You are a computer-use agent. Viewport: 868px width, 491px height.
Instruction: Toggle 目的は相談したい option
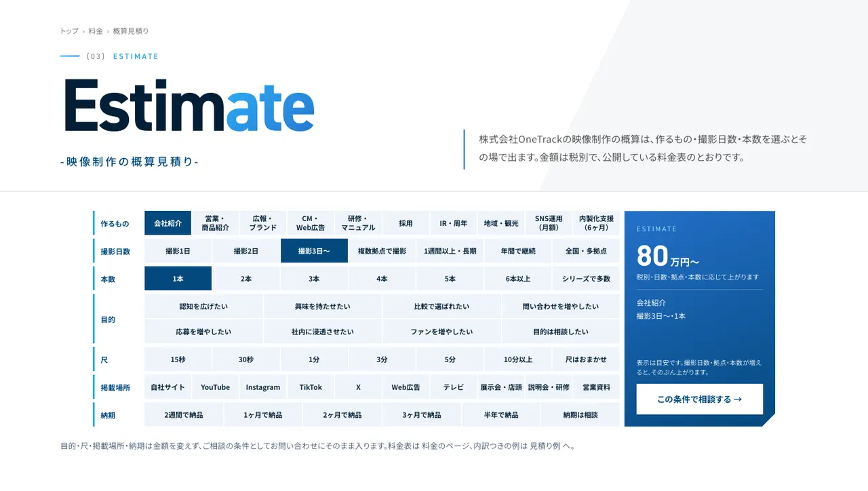pyautogui.click(x=561, y=332)
